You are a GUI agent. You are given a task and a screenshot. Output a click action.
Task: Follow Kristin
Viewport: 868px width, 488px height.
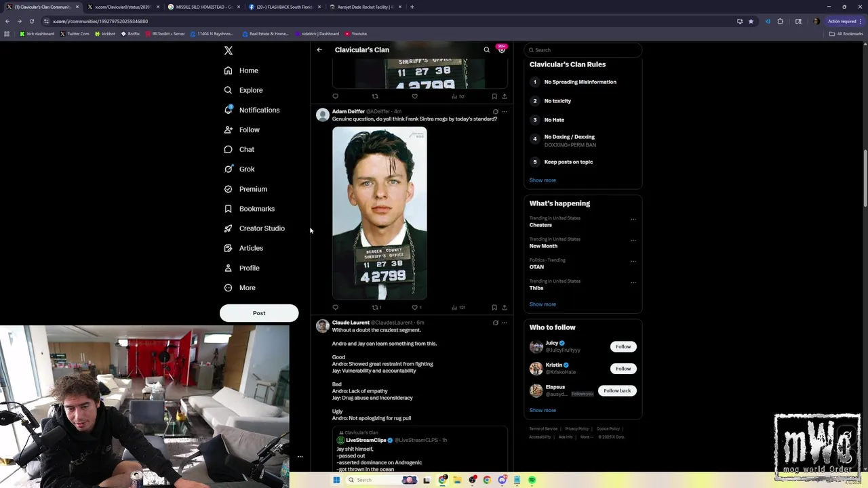pos(623,369)
